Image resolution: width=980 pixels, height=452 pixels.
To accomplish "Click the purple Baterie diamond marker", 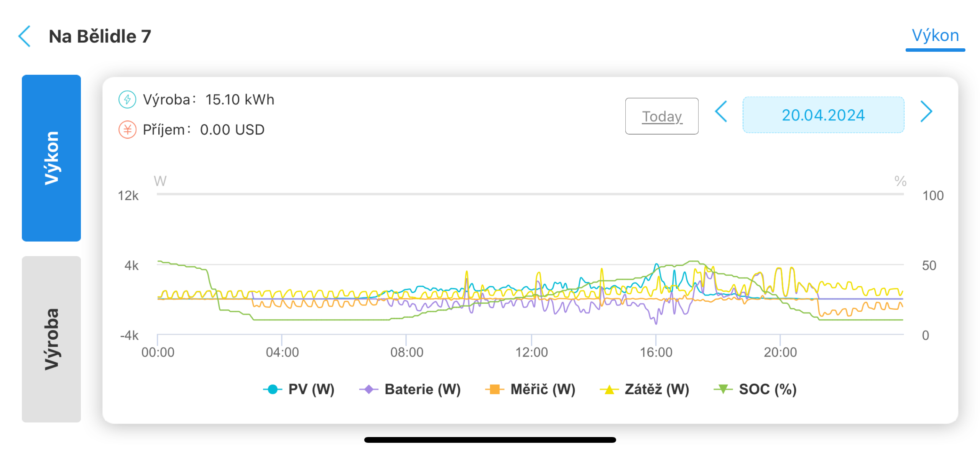I will click(368, 389).
